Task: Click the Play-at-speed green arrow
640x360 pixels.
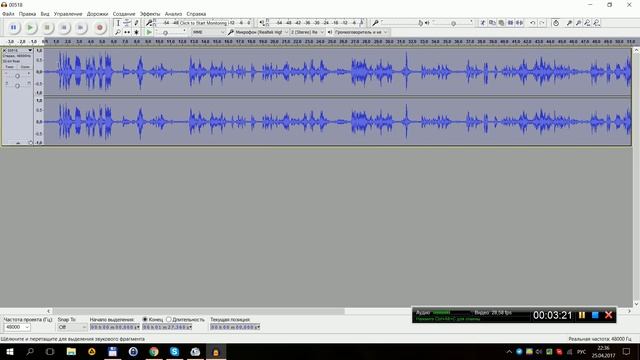Action: (x=149, y=32)
